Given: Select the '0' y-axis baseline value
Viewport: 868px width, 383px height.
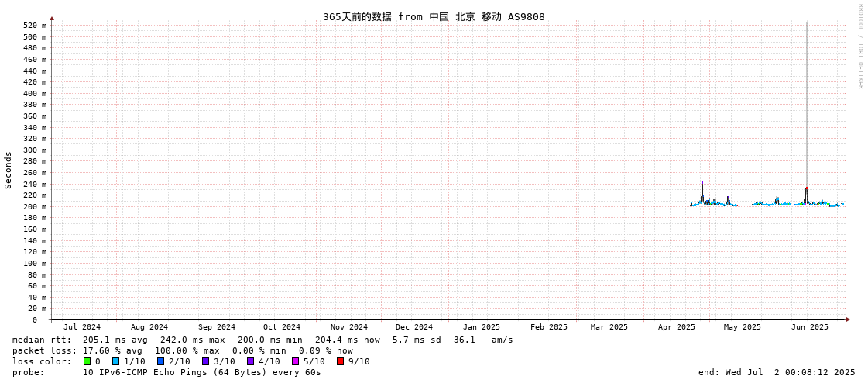Looking at the screenshot, I should pyautogui.click(x=34, y=320).
